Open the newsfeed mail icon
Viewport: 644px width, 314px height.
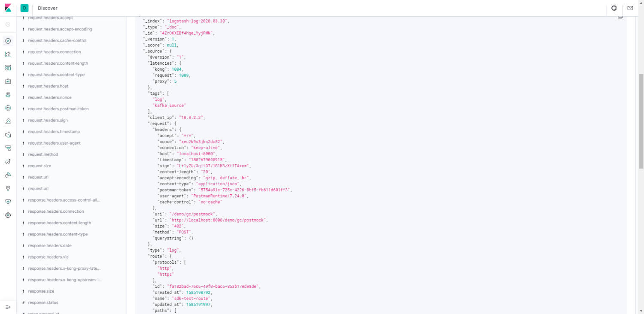click(630, 8)
